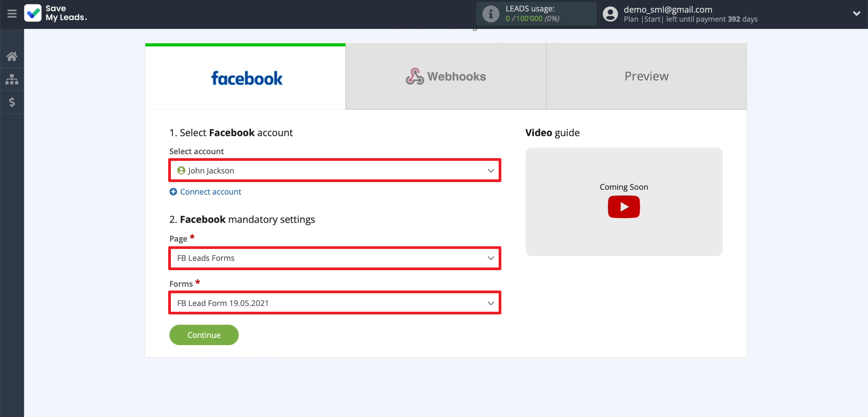
Task: Click the demo_sml@gmail.com account email
Action: point(668,9)
